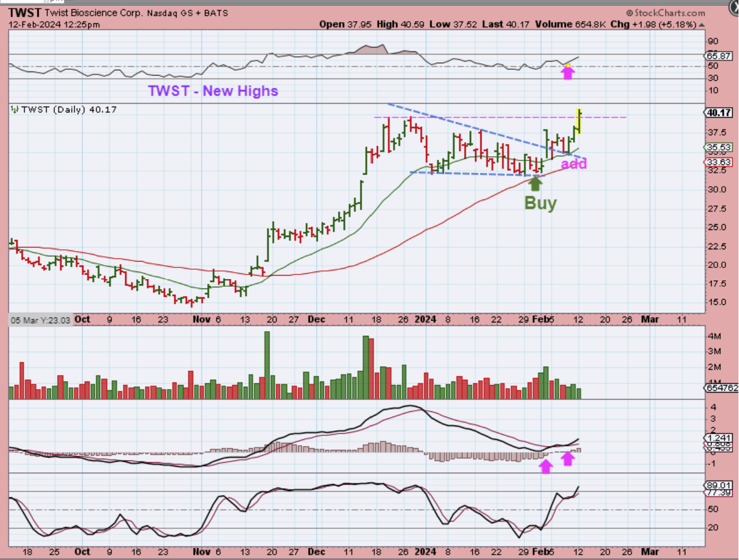Click the candlestick icon beside TWST (Daily) legend
The width and height of the screenshot is (739, 560).
(x=15, y=109)
